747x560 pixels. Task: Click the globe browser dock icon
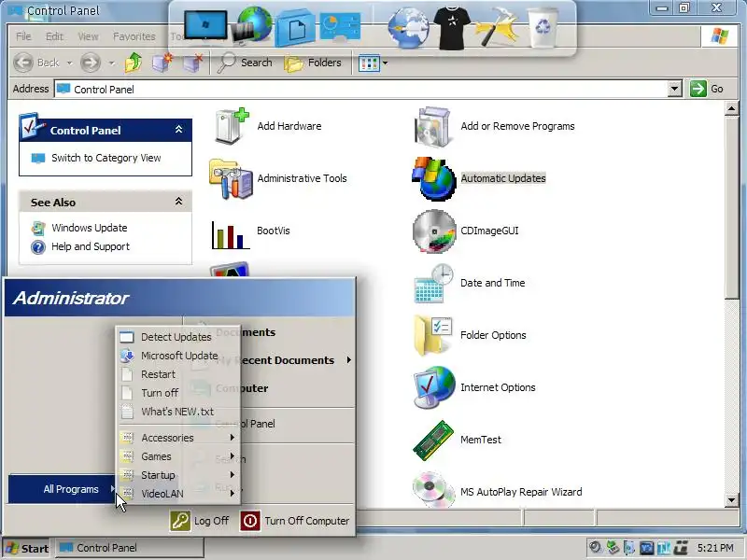point(409,29)
